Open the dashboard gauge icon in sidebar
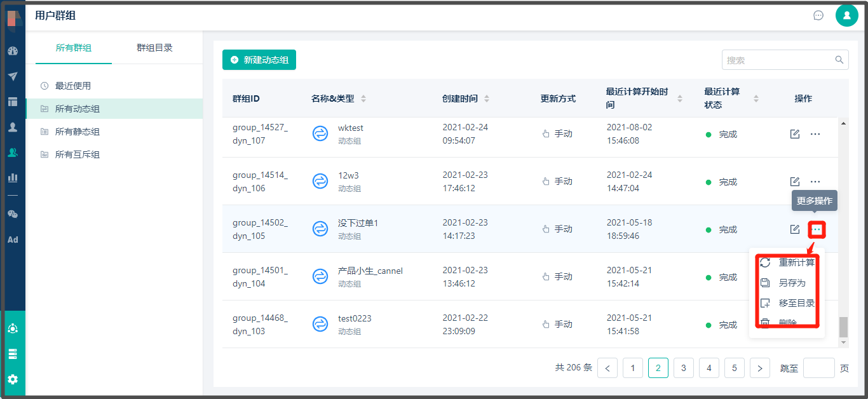This screenshot has width=868, height=399. (13, 51)
